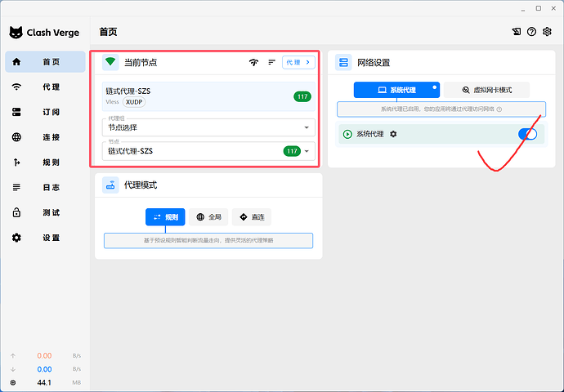Maximize the Clash Verge window
The height and width of the screenshot is (392, 564).
(539, 8)
